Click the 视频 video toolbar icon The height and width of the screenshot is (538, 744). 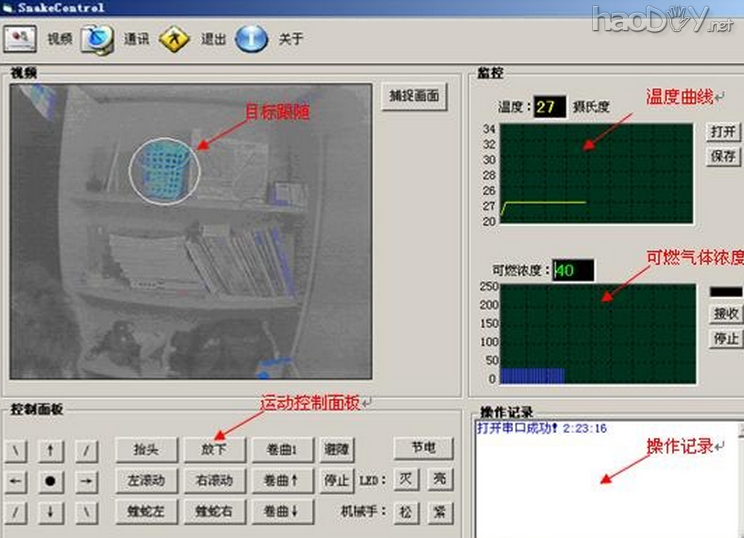[x=20, y=39]
